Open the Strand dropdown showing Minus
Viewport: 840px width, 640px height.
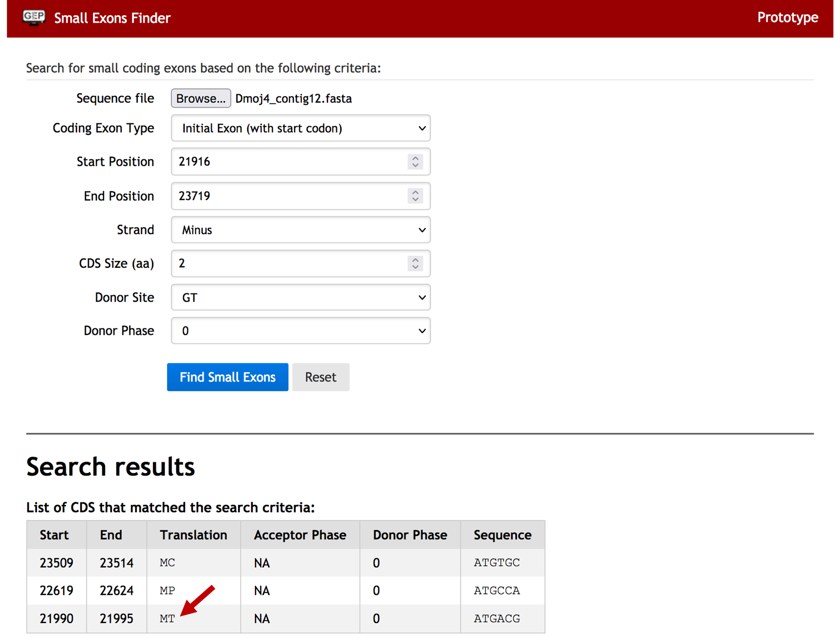[301, 230]
